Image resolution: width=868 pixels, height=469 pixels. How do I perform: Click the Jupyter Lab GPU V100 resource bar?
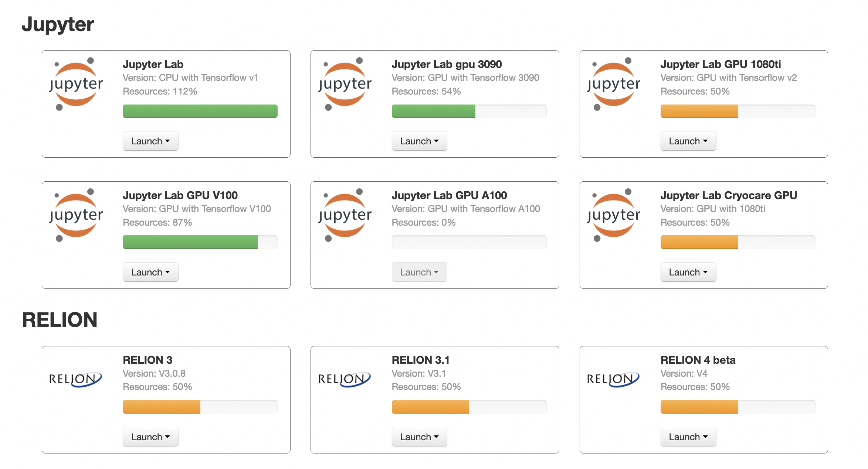(x=200, y=242)
